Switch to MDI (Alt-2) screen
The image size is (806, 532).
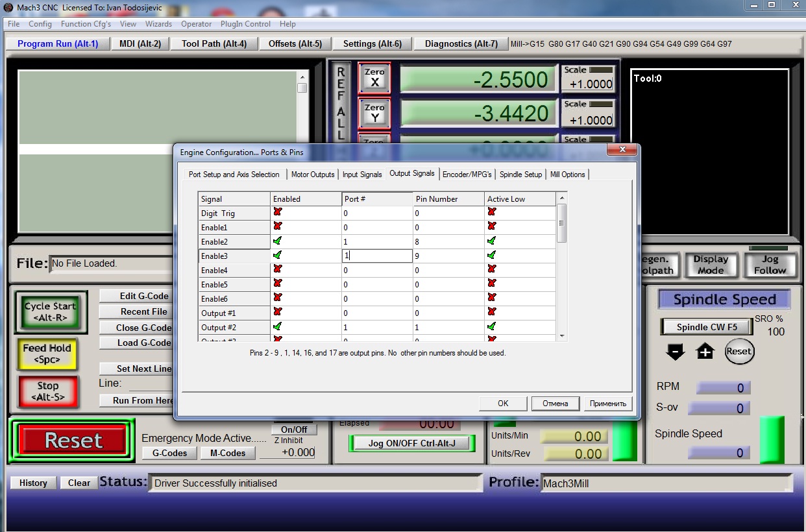tap(140, 43)
